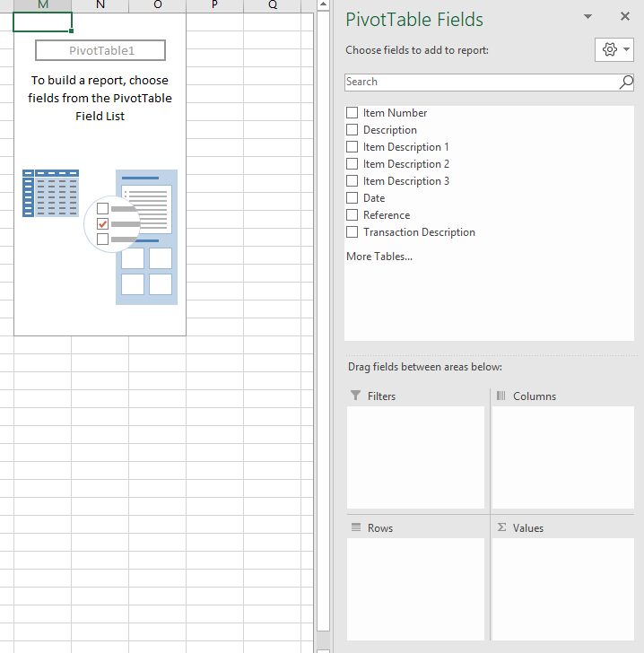Viewport: 644px width, 653px height.
Task: Check the Reference field checkbox
Action: click(x=352, y=215)
